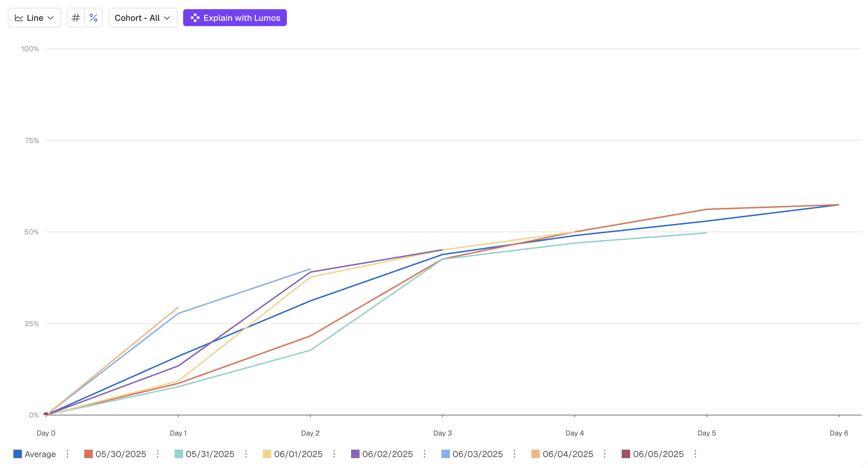Image resolution: width=868 pixels, height=468 pixels.
Task: Click the 06/05/2025 legend label
Action: pyautogui.click(x=658, y=454)
